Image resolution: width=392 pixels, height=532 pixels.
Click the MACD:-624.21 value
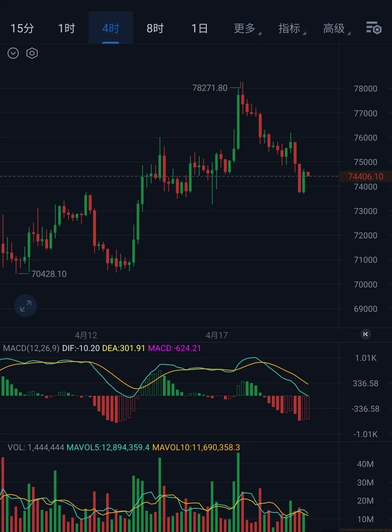click(174, 348)
